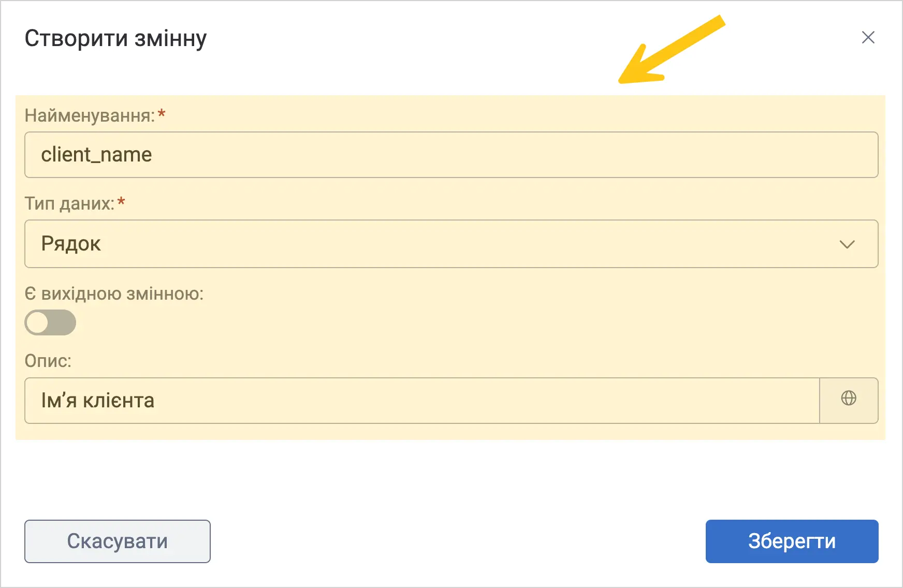Open the Тип даних dropdown showing Рядок
The image size is (903, 588).
click(451, 244)
